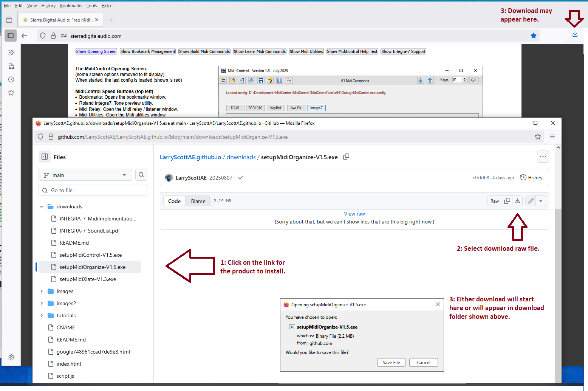The width and height of the screenshot is (588, 391).
Task: Expand the images folder chevron
Action: (x=42, y=291)
